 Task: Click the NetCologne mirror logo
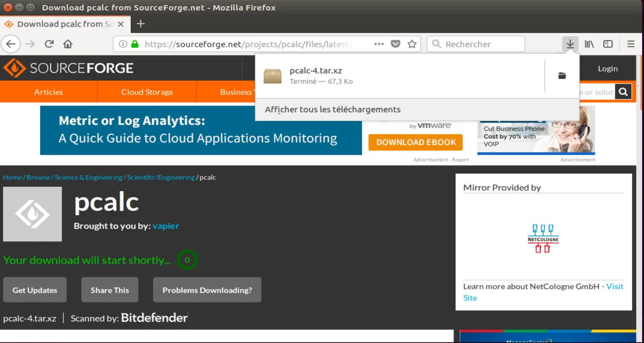pos(543,238)
